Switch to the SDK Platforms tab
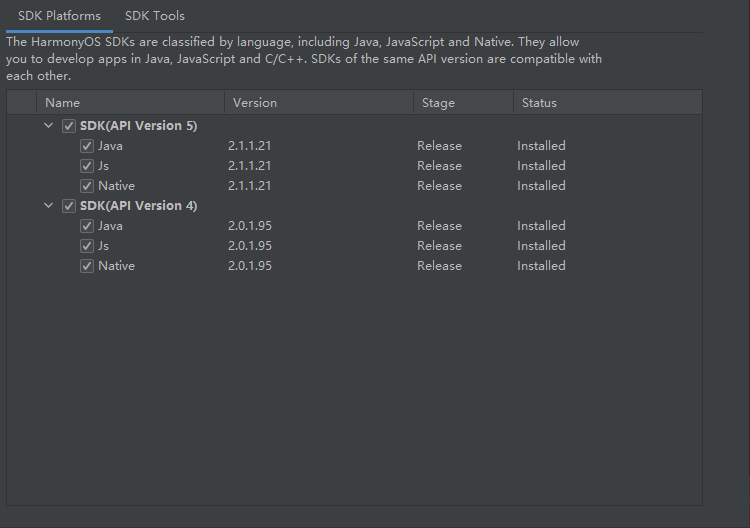 59,16
